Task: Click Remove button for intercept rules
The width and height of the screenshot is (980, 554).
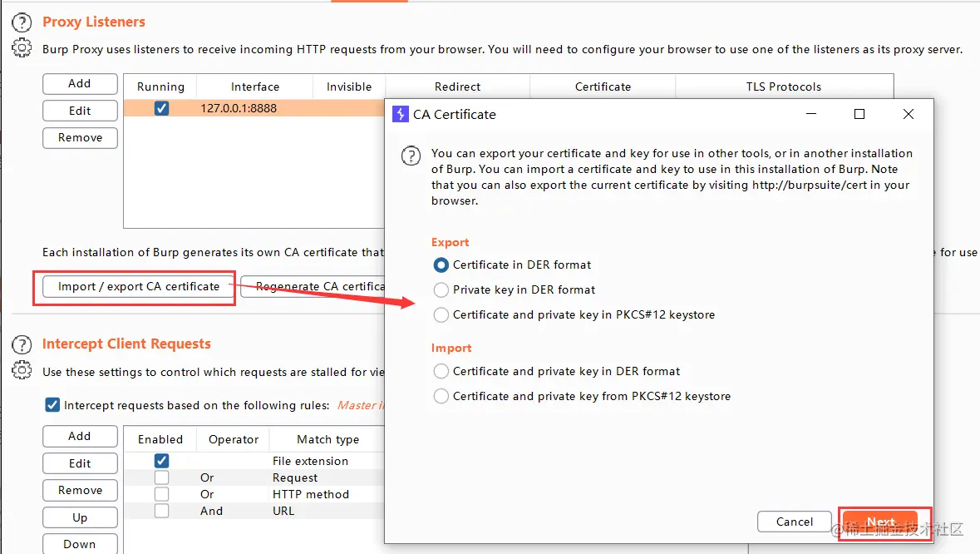Action: tap(80, 490)
